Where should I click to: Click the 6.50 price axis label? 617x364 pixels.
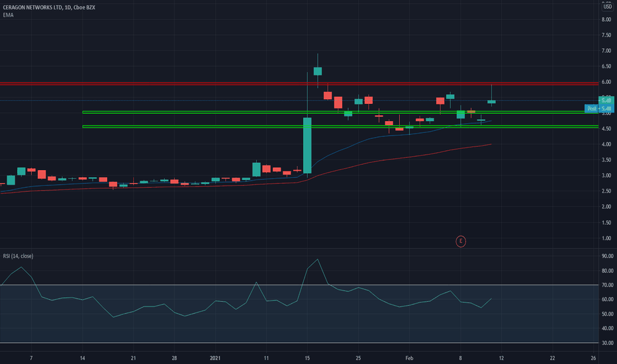(606, 66)
